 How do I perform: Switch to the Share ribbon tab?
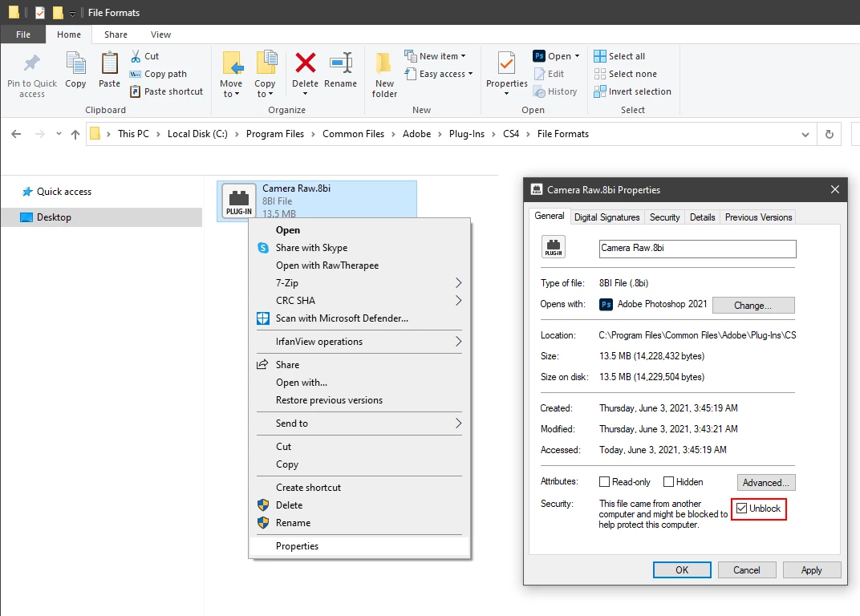(x=116, y=34)
